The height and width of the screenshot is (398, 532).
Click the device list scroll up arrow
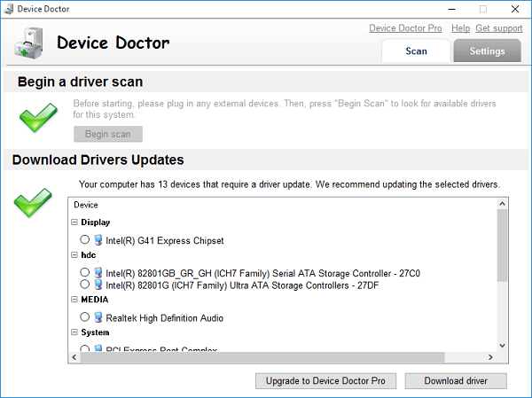pyautogui.click(x=503, y=204)
